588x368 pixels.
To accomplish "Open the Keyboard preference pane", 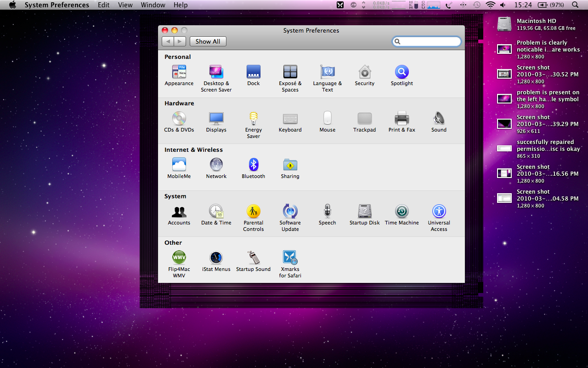I will point(290,122).
